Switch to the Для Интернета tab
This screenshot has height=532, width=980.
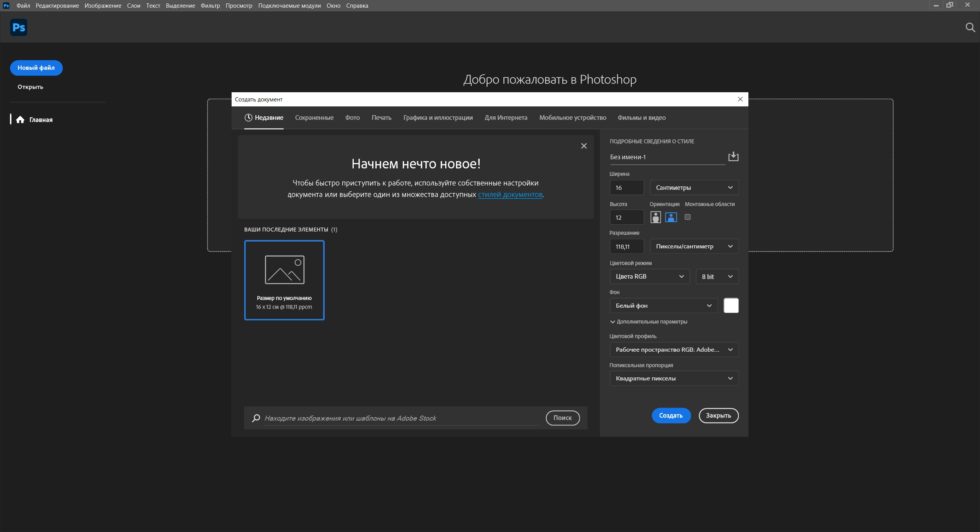[x=506, y=117]
